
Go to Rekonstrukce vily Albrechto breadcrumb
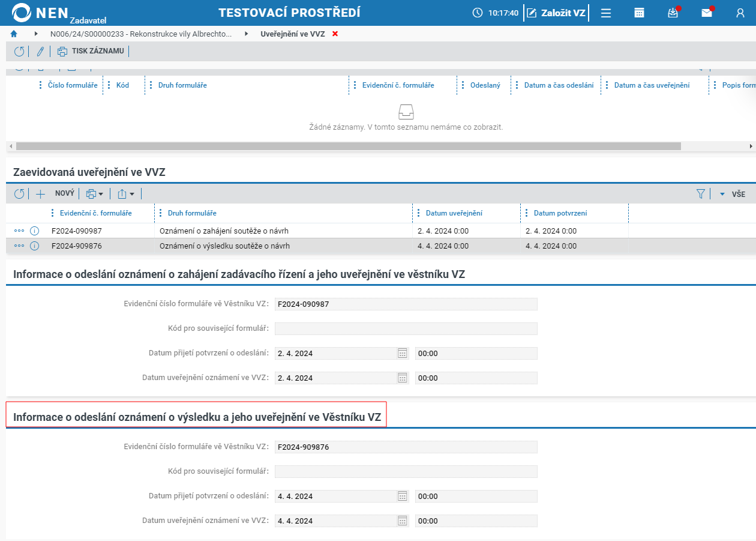point(141,34)
